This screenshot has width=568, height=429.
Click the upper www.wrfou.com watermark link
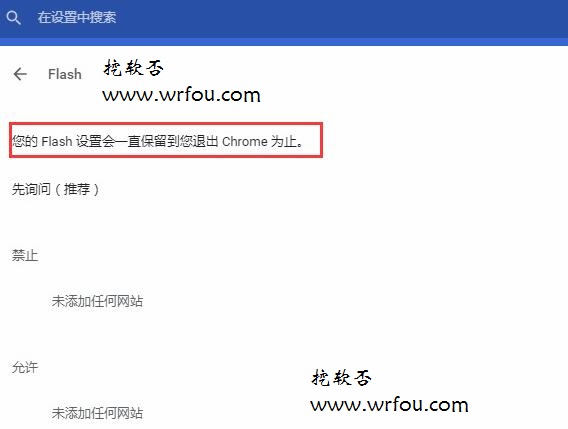click(181, 95)
